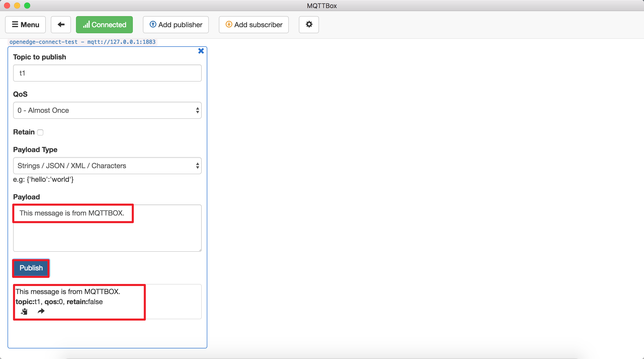Click the back navigation arrow icon
The image size is (644, 359).
coord(61,24)
